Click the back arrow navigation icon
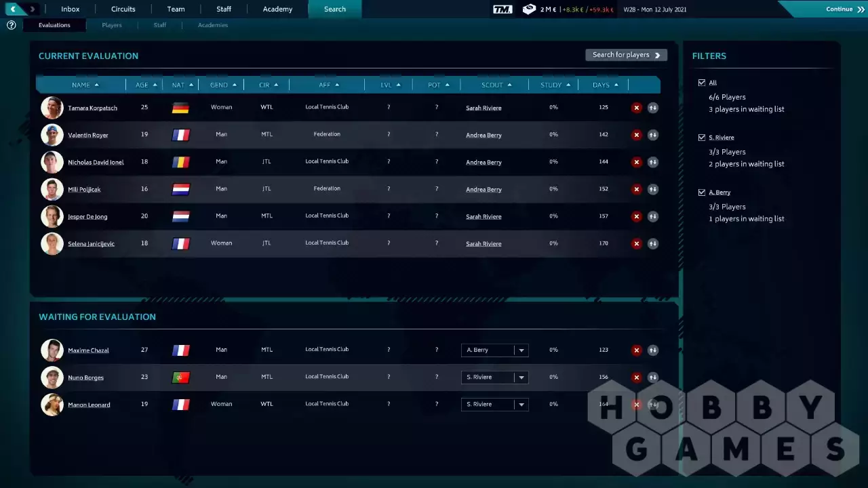Screen dimensions: 868x488 click(13, 9)
